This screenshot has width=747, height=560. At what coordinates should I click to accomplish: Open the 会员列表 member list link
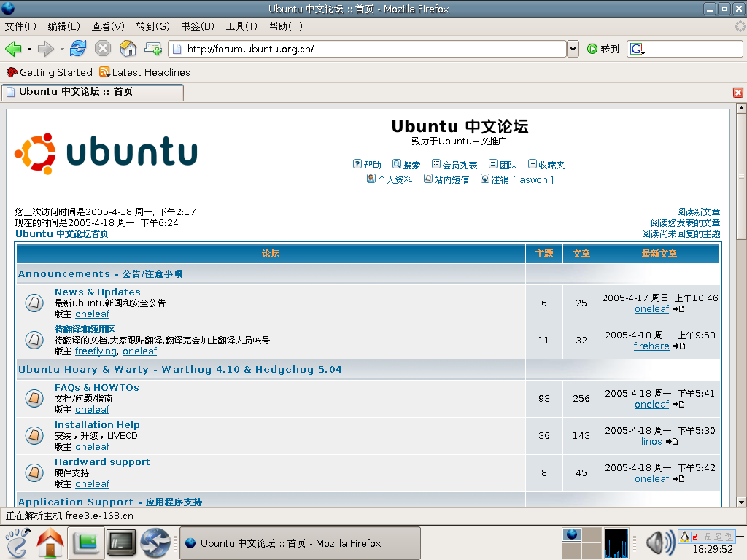(454, 165)
